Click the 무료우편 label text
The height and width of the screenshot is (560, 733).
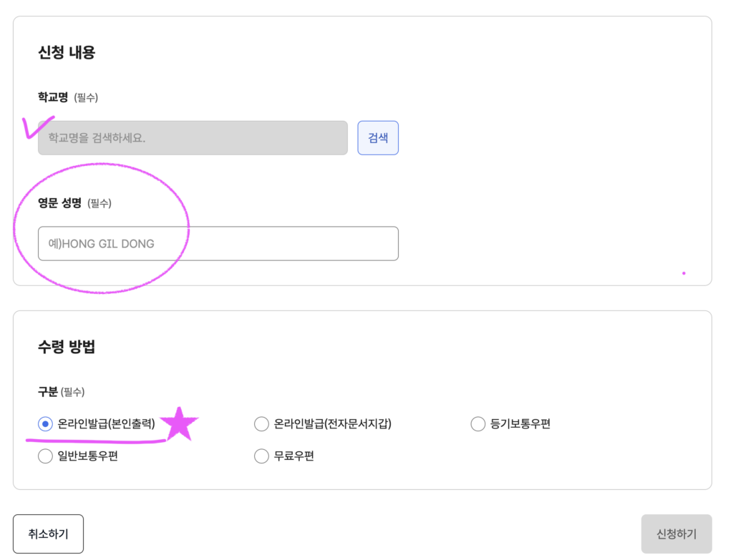tap(295, 456)
